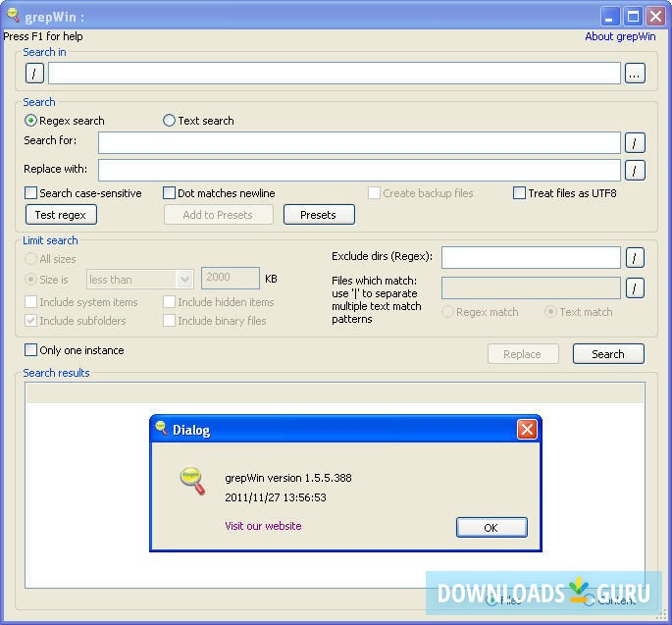Click the slash button left of Search in path

point(34,73)
